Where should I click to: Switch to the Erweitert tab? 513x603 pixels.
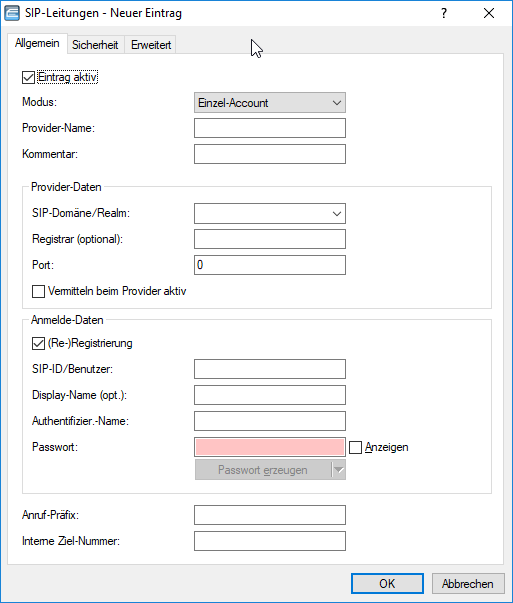coord(151,45)
